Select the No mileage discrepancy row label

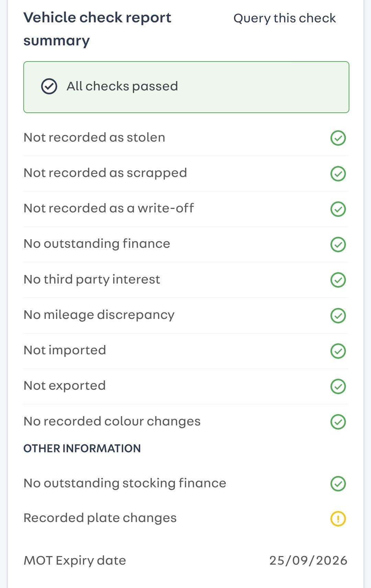tap(99, 315)
